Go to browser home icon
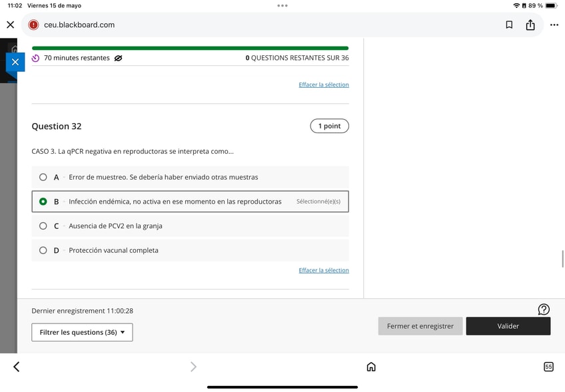 (x=371, y=367)
